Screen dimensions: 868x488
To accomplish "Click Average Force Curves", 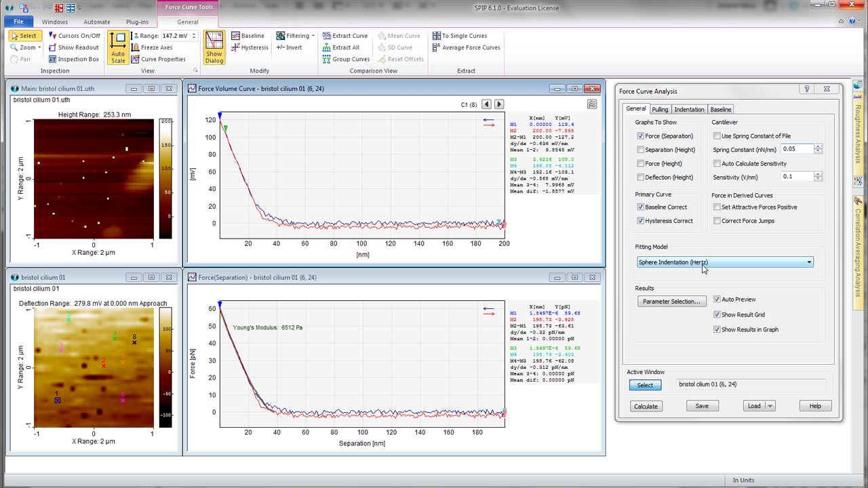I will tap(467, 47).
